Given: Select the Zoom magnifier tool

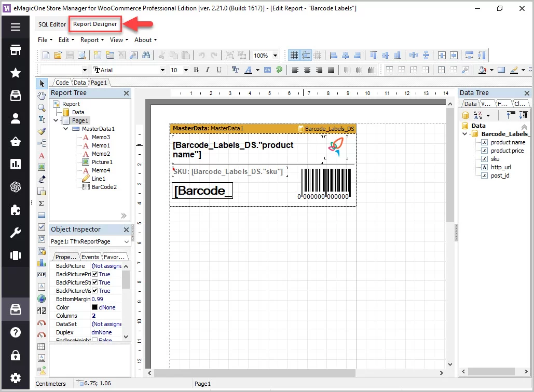Looking at the screenshot, I should pyautogui.click(x=42, y=107).
